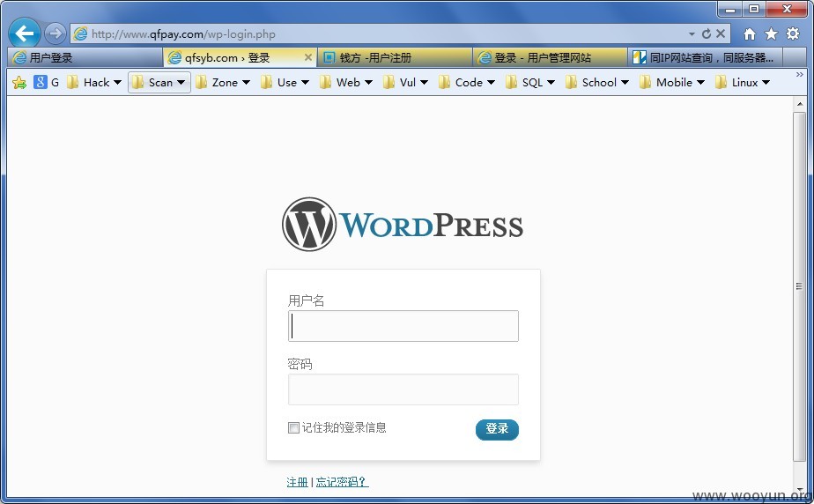Open the Tools gear menu
The image size is (814, 504).
pyautogui.click(x=793, y=33)
